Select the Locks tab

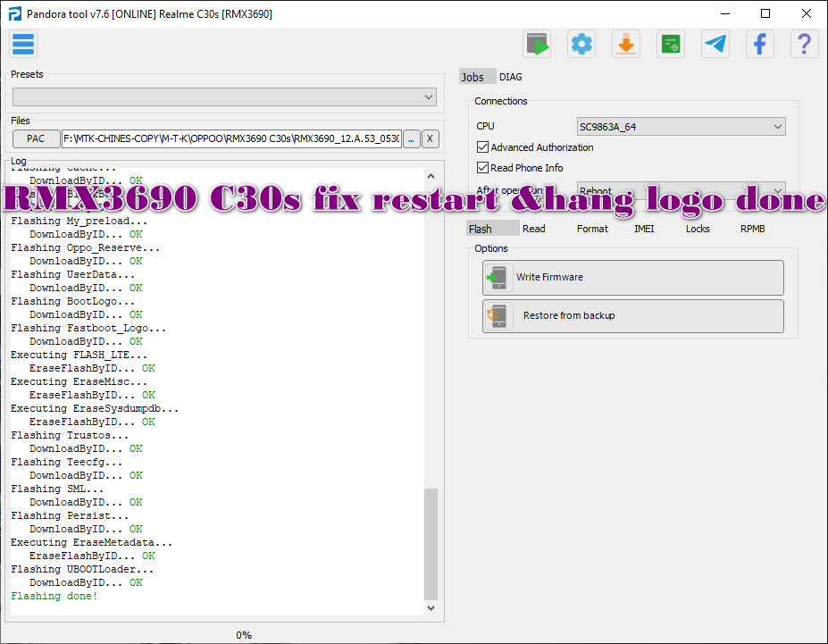tap(698, 229)
